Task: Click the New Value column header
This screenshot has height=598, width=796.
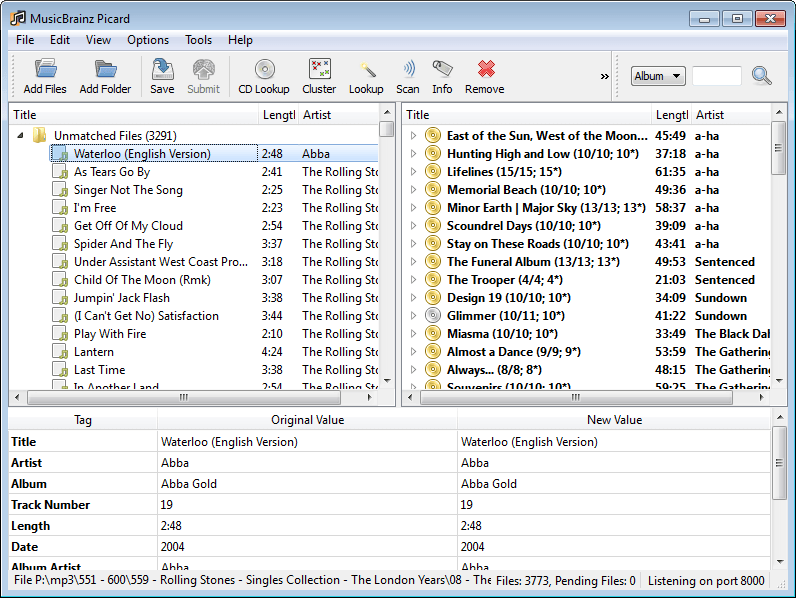Action: pyautogui.click(x=614, y=420)
